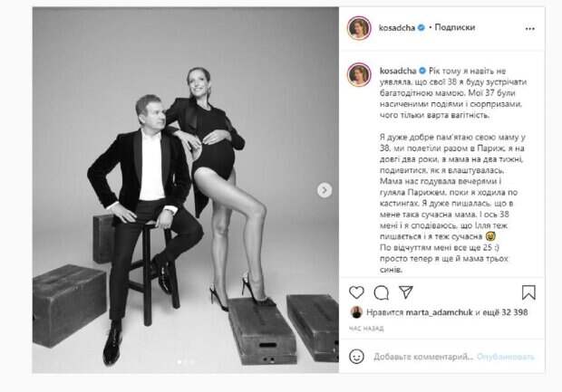Click the kosadcha profile avatar in header

359,27
